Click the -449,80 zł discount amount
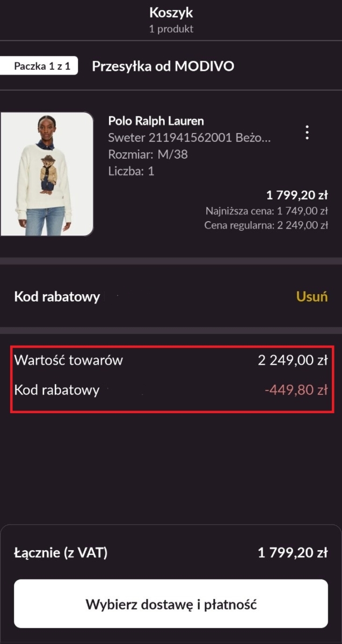 pyautogui.click(x=295, y=390)
